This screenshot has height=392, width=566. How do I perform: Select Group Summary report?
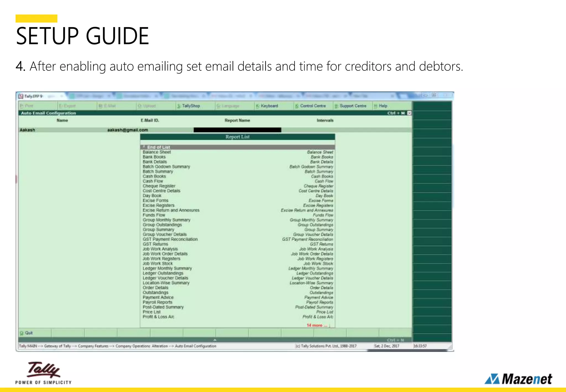pyautogui.click(x=237, y=229)
